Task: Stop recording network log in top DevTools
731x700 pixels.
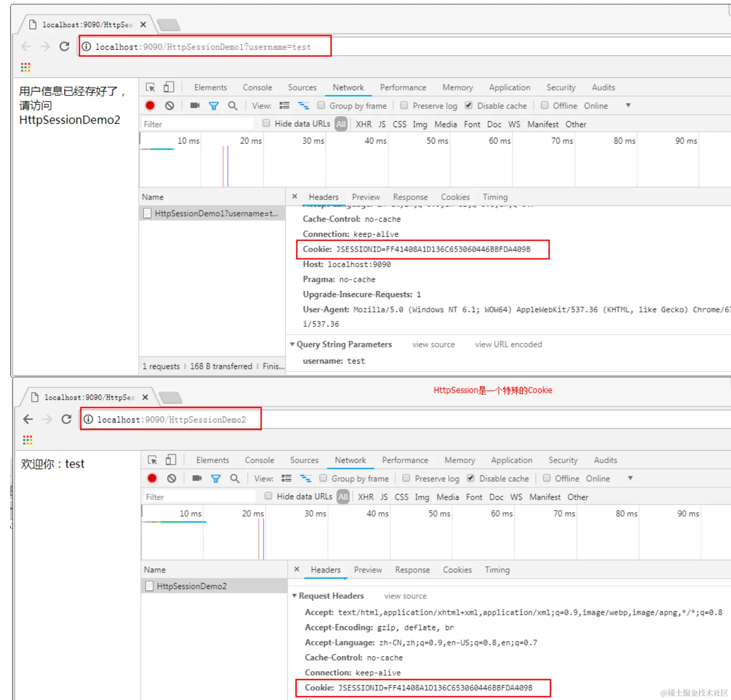Action: click(x=150, y=106)
